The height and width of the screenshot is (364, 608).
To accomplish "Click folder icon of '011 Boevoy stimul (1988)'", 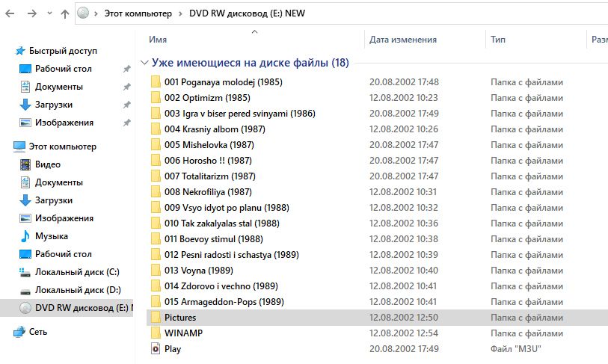I will tap(156, 238).
